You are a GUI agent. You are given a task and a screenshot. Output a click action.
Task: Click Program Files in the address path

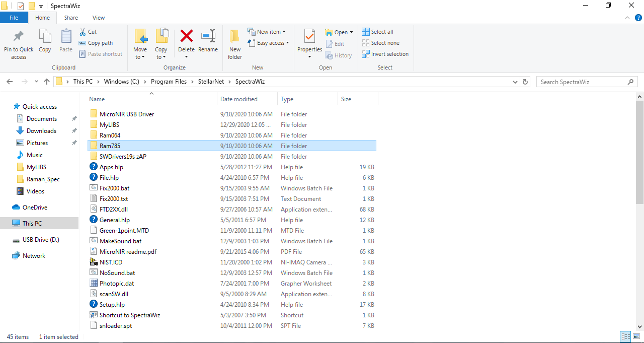click(x=168, y=82)
